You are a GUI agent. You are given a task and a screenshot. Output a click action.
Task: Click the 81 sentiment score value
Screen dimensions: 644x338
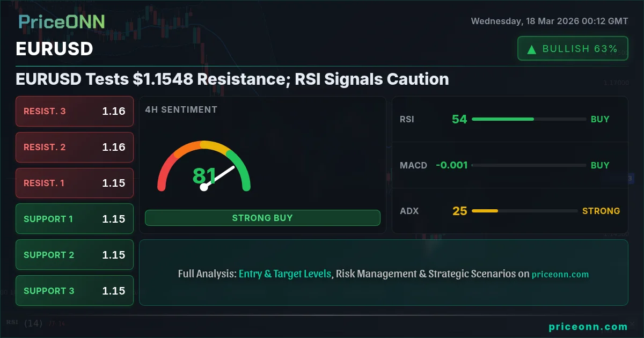tap(204, 176)
